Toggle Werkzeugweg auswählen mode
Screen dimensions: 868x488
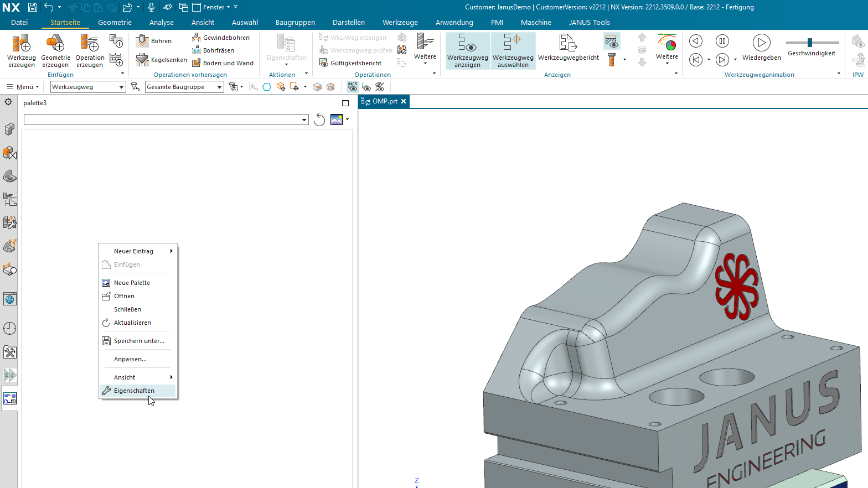(x=513, y=50)
